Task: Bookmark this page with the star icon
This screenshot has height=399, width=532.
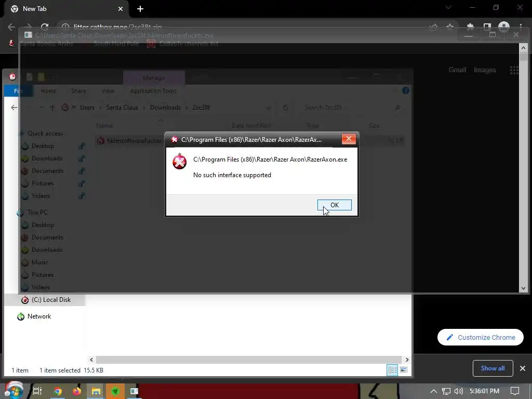Action: pos(449,27)
